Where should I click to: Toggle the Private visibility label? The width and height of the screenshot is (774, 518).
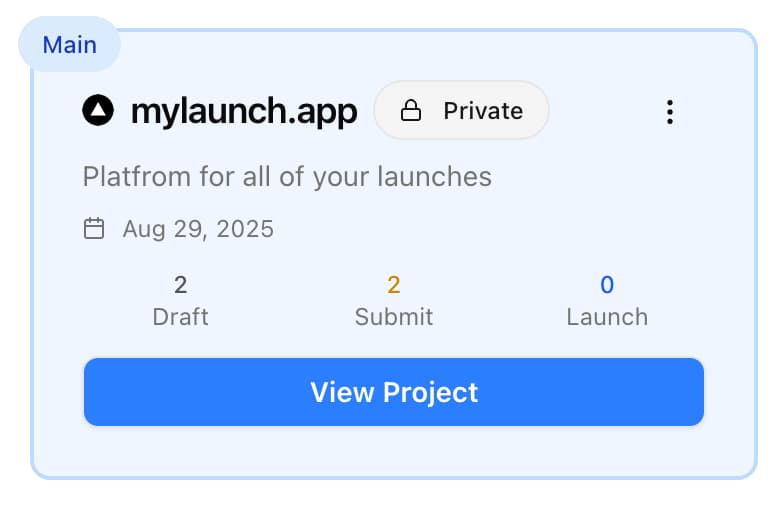(x=483, y=111)
